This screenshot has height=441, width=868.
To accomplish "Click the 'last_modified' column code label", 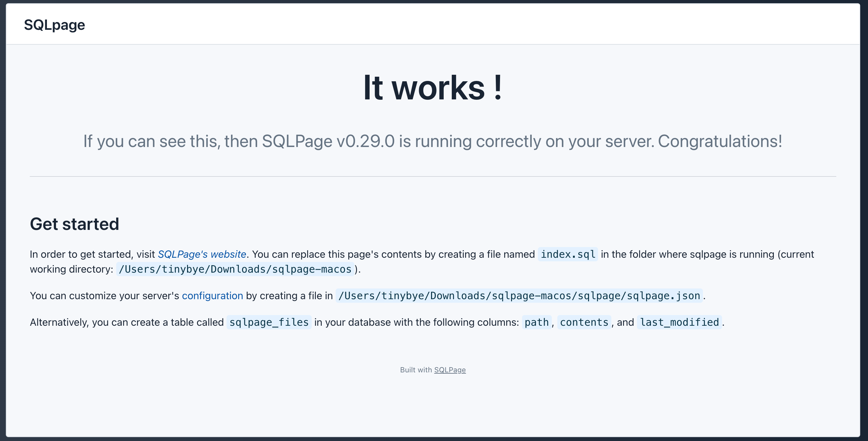I will click(x=679, y=322).
